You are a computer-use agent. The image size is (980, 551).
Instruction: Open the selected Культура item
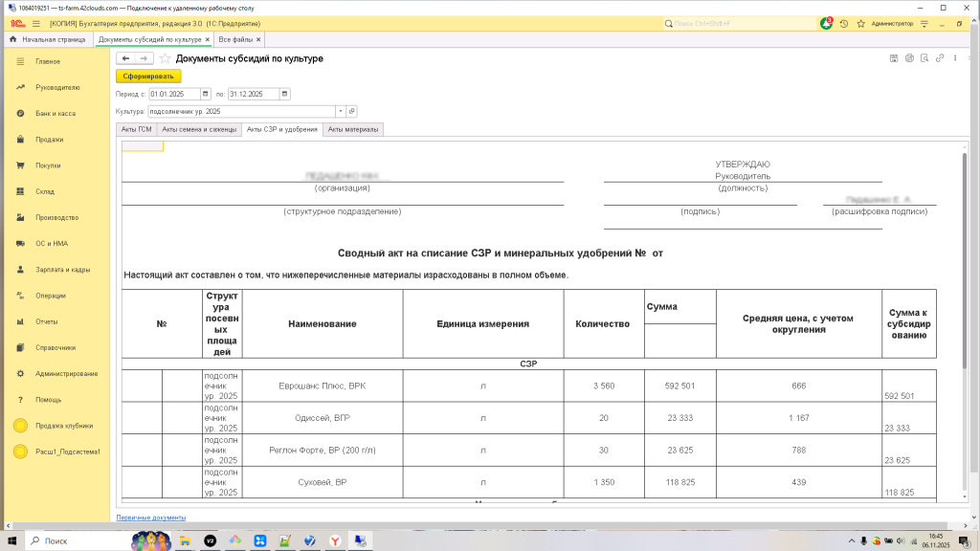click(x=352, y=111)
